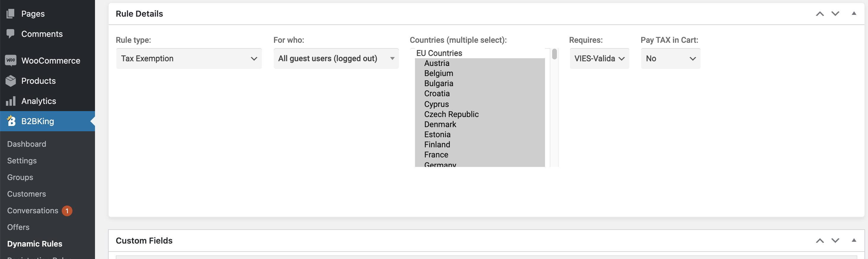Select Denmark in countries list
Screen dimensions: 868x259
479,124
